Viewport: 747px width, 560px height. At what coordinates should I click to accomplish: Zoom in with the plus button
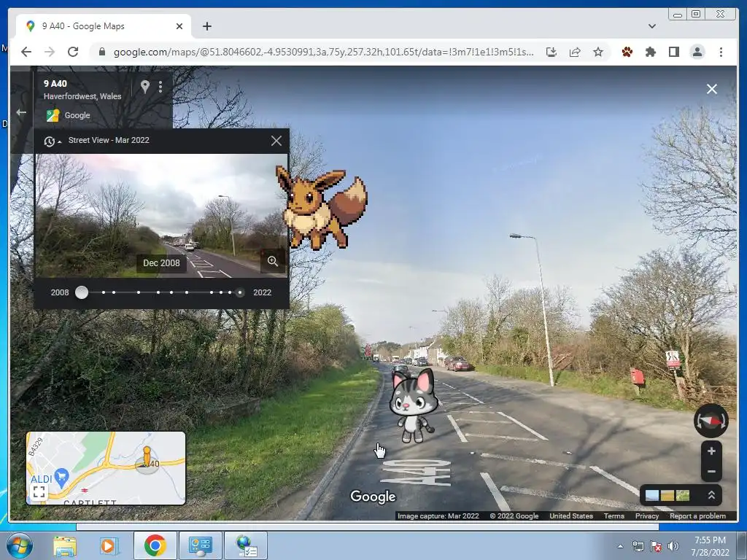click(x=711, y=451)
